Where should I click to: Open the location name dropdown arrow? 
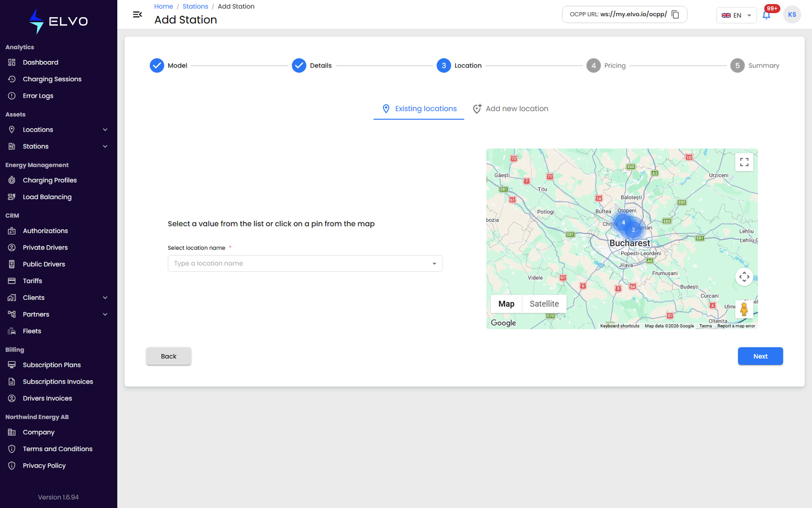pos(434,264)
